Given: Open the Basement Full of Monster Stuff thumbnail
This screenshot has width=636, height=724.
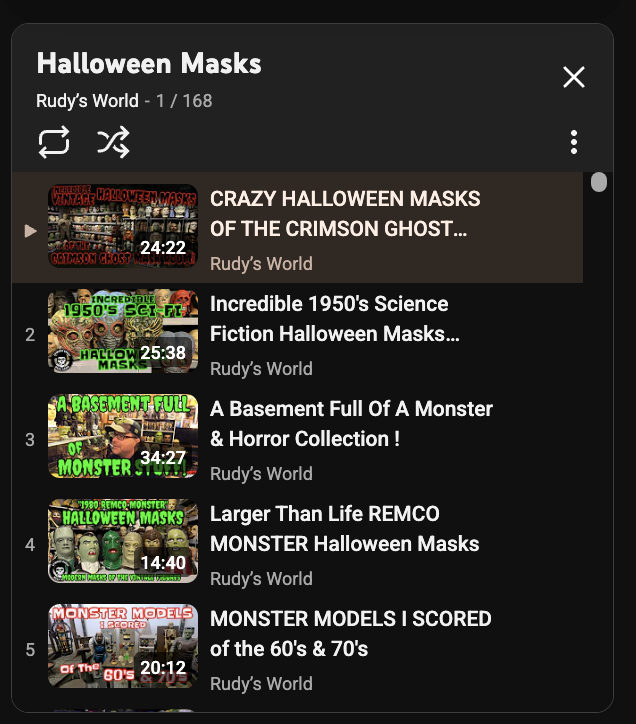Looking at the screenshot, I should tap(123, 436).
